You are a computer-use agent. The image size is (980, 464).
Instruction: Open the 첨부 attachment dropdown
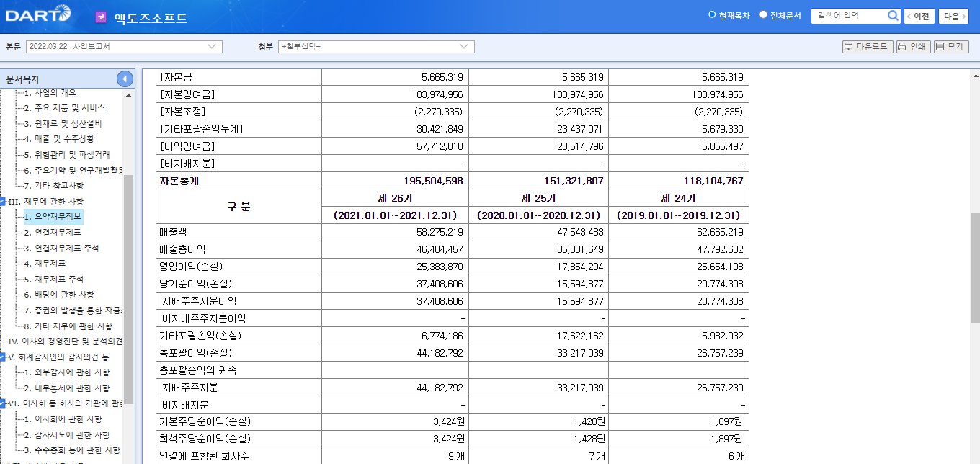(376, 47)
